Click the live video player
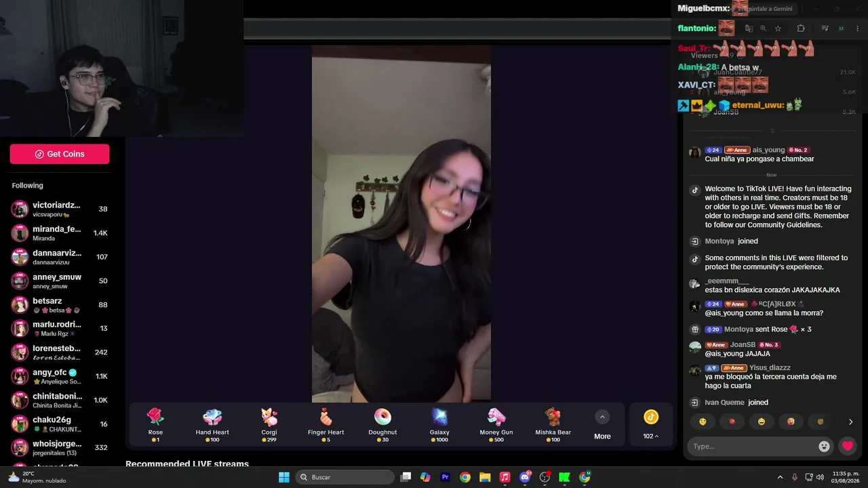Screen dimensions: 868x488 [x=401, y=224]
